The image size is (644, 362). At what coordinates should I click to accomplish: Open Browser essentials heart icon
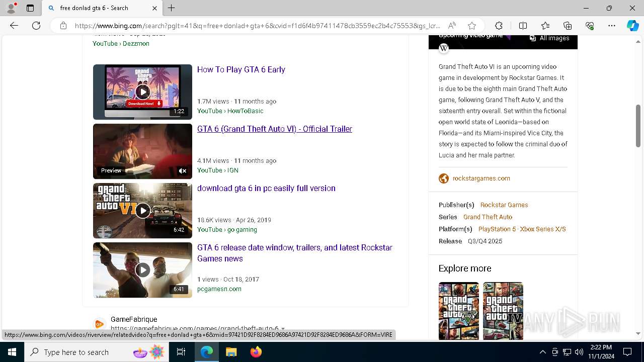point(590,26)
